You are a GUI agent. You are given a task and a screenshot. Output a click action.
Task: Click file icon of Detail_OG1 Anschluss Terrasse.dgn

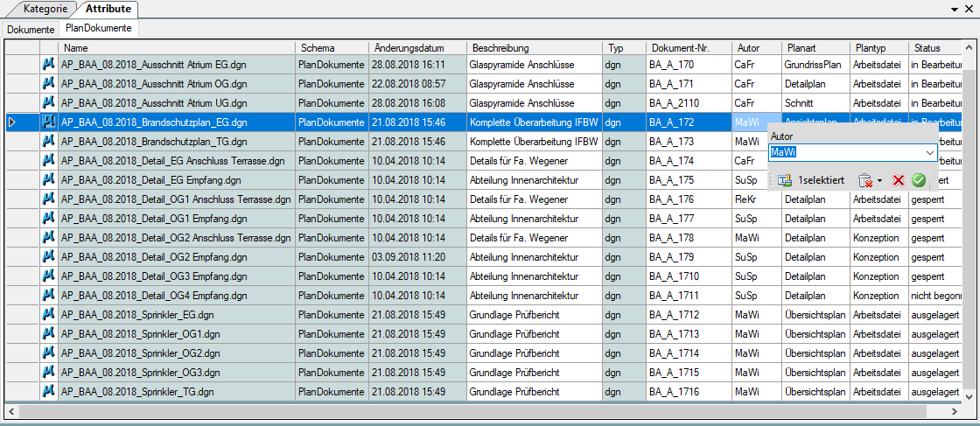pyautogui.click(x=49, y=200)
